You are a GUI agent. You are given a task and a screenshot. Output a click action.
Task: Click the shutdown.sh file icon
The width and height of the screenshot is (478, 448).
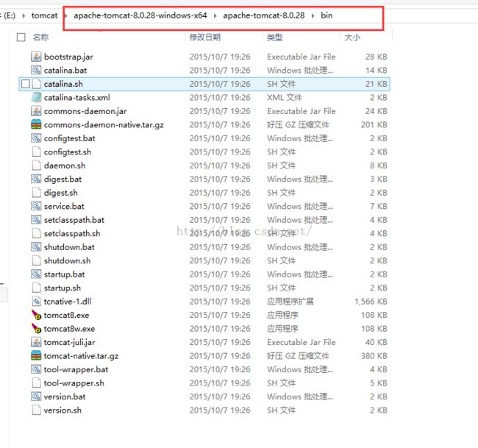[x=36, y=260]
